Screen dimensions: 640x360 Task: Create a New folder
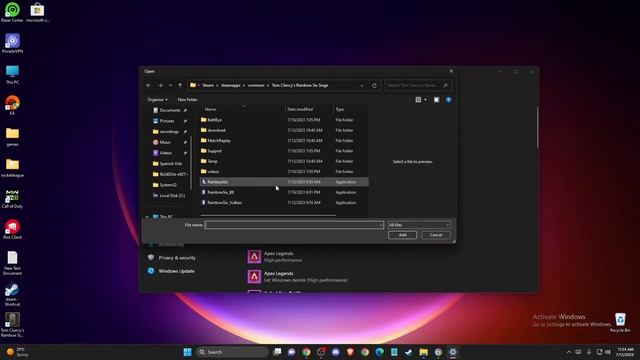coord(187,100)
